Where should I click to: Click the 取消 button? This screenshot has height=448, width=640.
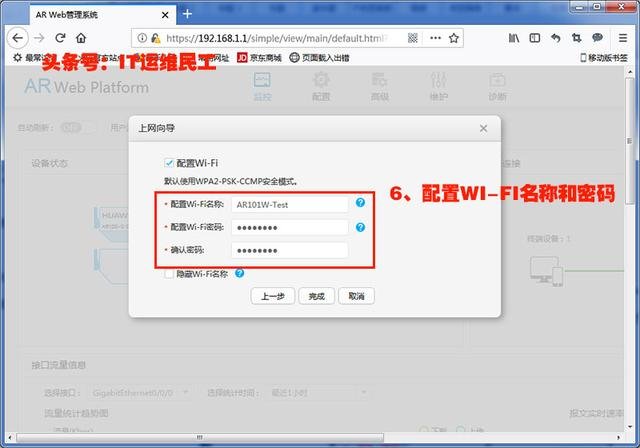point(356,296)
